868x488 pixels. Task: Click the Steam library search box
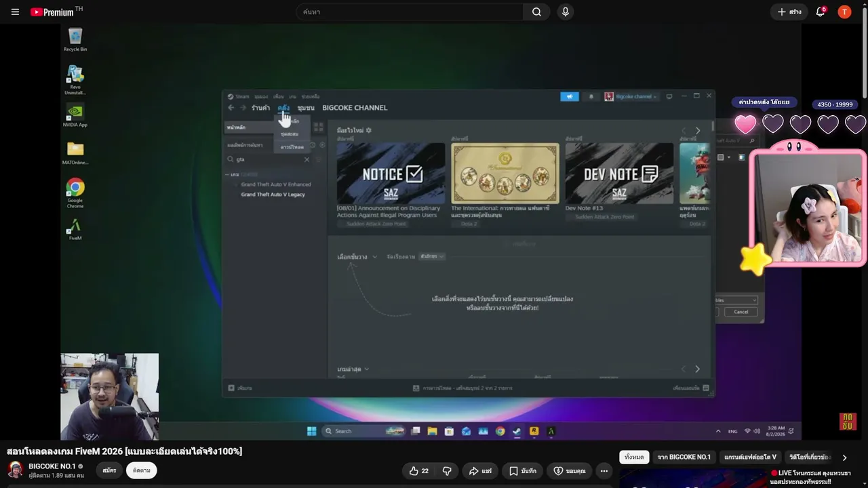click(269, 159)
